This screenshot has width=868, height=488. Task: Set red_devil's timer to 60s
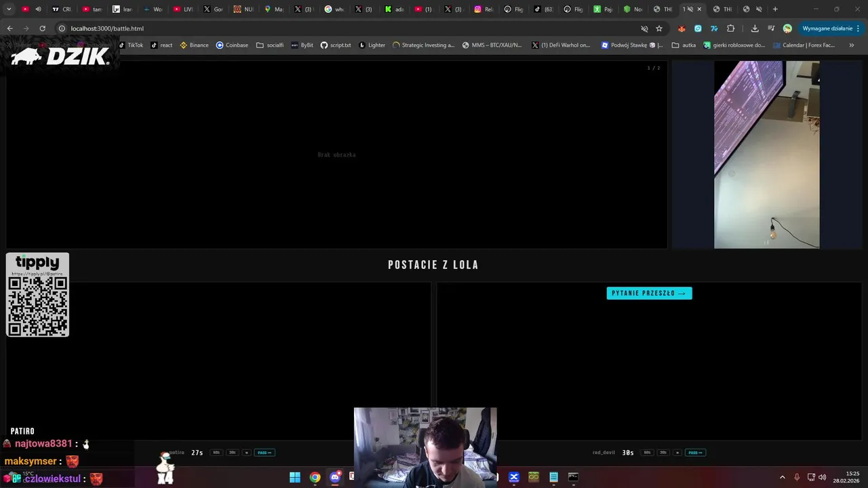[647, 453]
